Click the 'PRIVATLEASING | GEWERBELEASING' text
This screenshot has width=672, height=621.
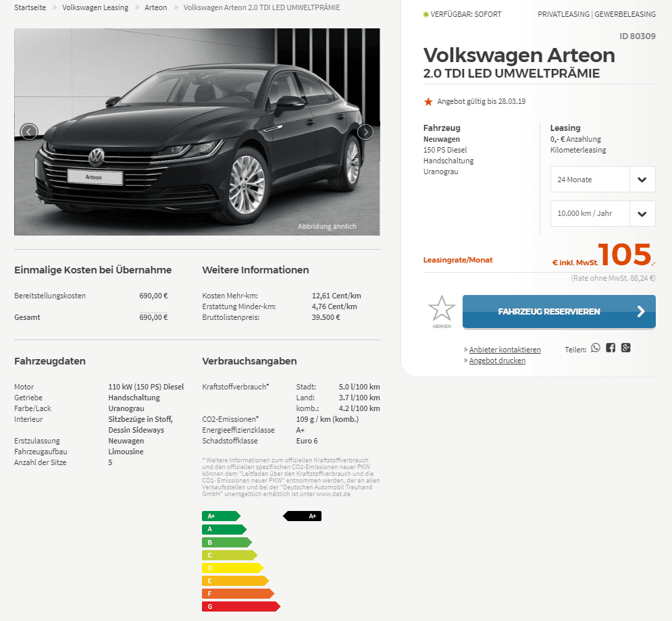(596, 14)
